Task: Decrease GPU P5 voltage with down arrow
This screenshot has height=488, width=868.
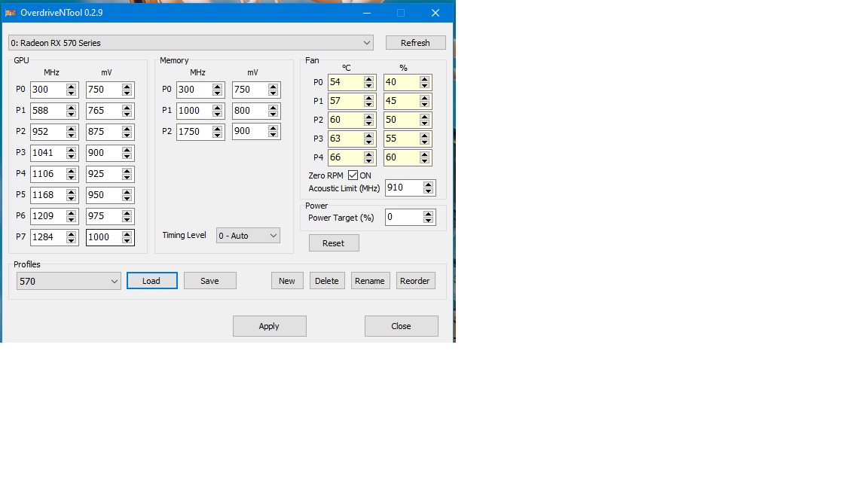Action: click(127, 199)
